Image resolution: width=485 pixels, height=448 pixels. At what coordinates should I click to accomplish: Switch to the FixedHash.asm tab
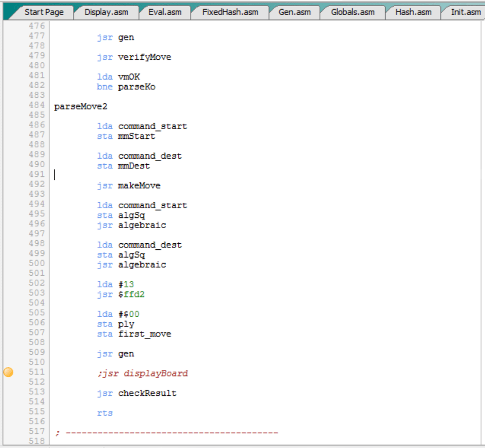pyautogui.click(x=230, y=12)
